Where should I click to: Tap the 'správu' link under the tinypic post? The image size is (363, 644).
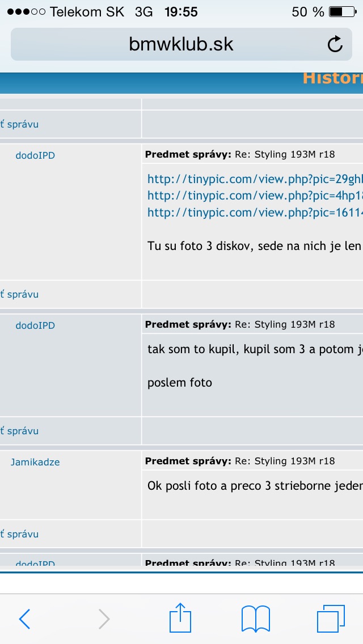click(x=20, y=294)
